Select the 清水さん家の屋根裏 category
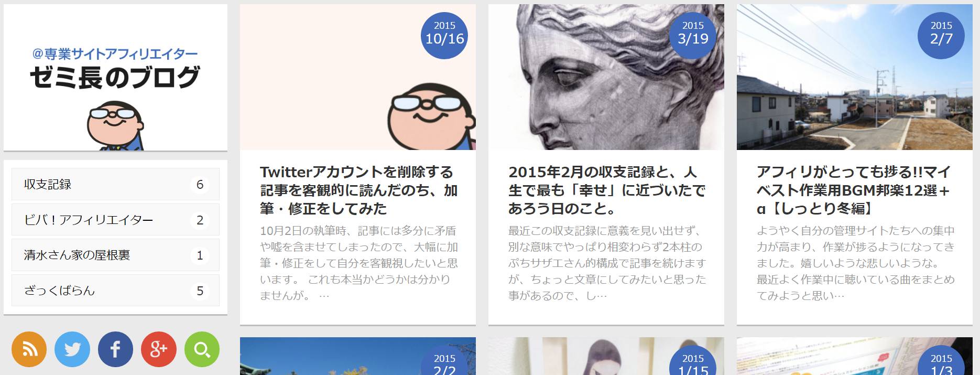 click(115, 255)
